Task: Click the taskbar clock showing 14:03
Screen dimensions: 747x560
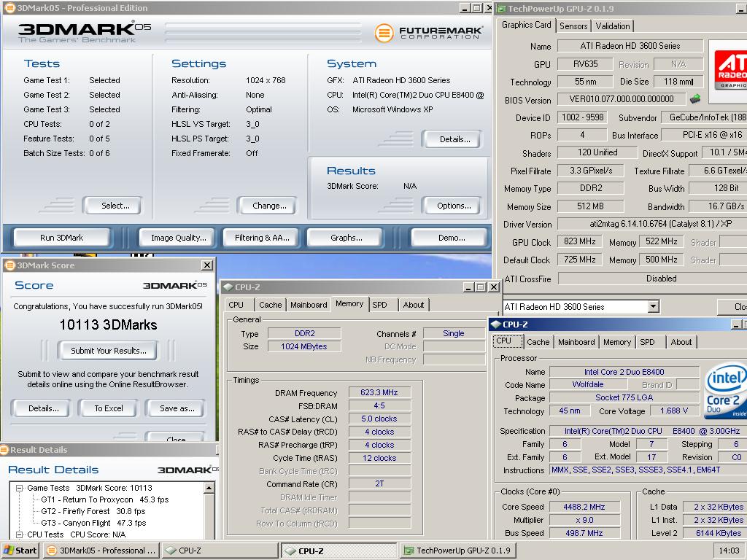Action: [729, 551]
